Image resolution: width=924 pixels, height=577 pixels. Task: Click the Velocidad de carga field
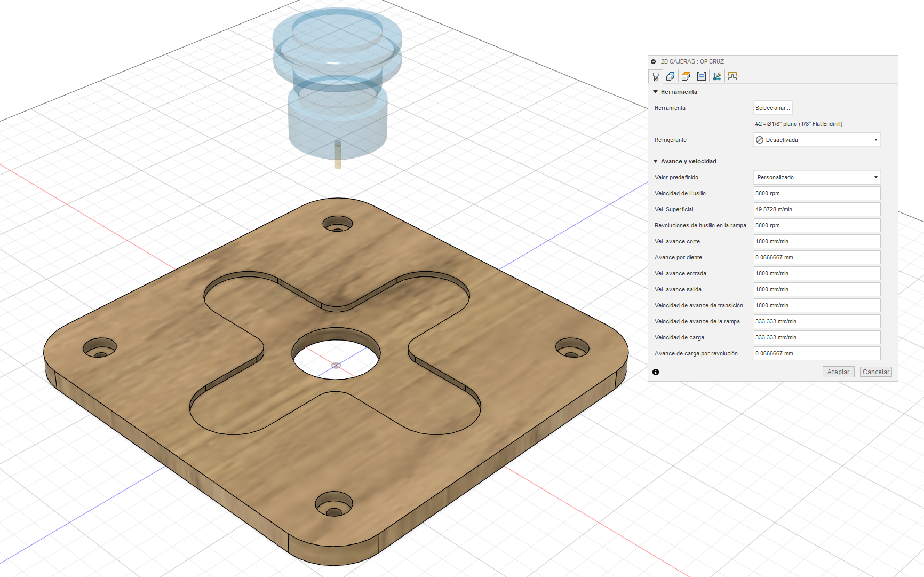coord(817,337)
